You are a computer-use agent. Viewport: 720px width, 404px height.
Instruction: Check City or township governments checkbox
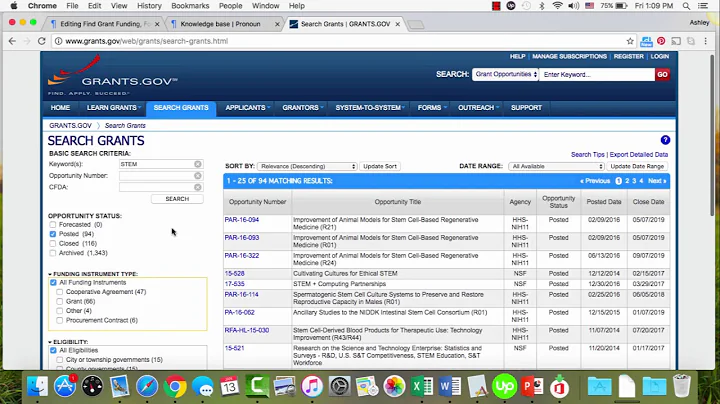pos(60,360)
